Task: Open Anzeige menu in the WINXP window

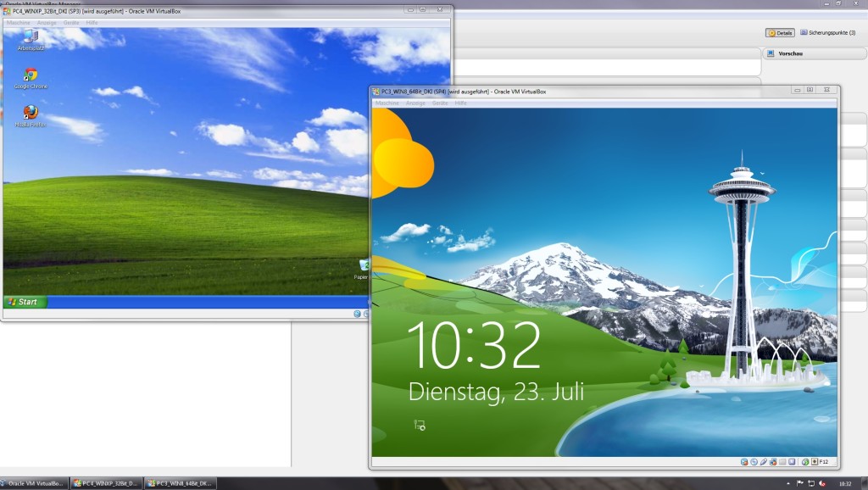Action: click(47, 23)
